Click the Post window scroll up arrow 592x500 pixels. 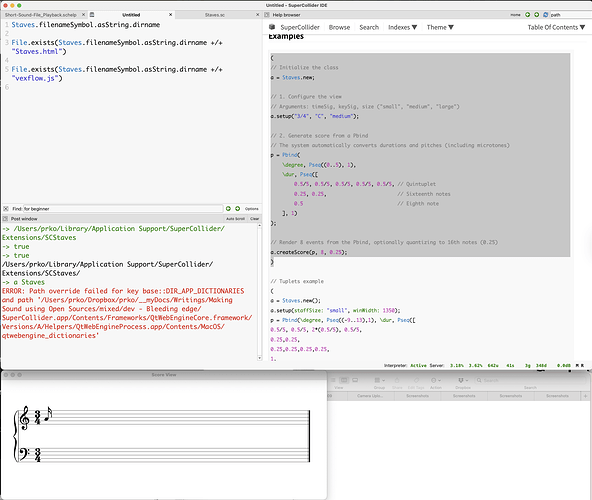(x=259, y=225)
